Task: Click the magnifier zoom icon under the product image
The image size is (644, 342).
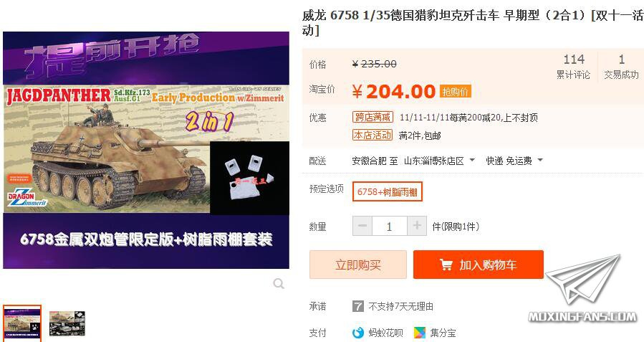Action: pyautogui.click(x=279, y=283)
